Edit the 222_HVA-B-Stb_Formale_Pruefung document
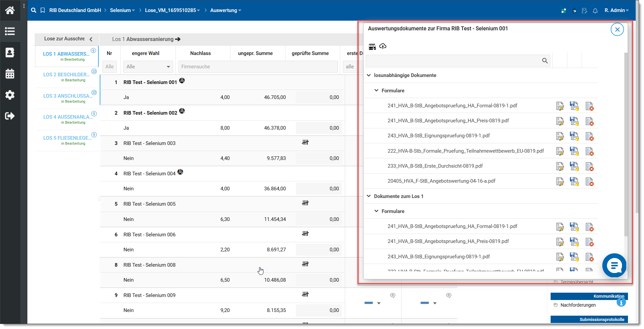The height and width of the screenshot is (329, 644). point(560,151)
